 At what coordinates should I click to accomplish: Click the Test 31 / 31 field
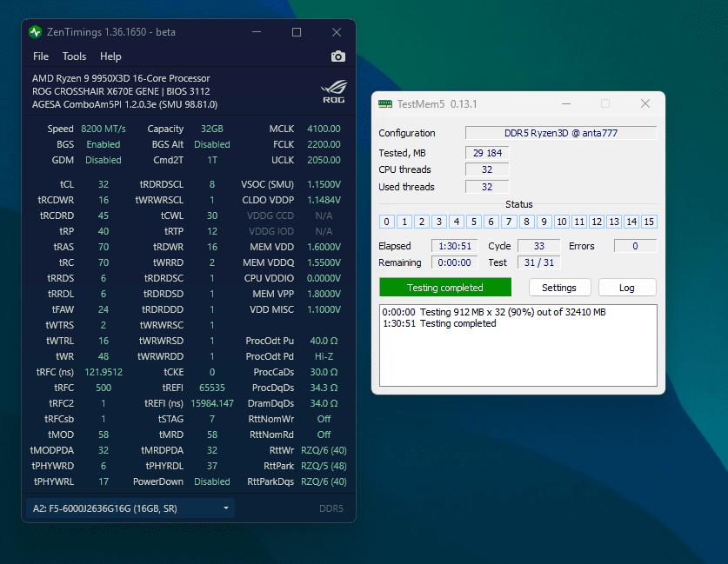(539, 262)
